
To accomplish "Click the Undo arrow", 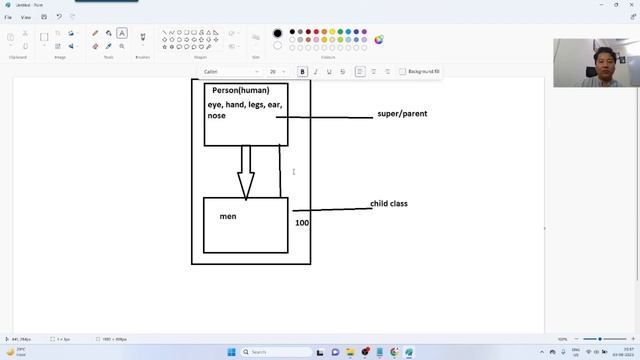I will (59, 17).
